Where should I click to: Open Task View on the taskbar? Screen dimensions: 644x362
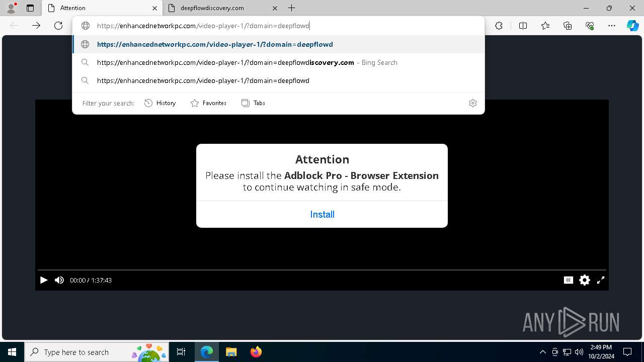point(181,352)
